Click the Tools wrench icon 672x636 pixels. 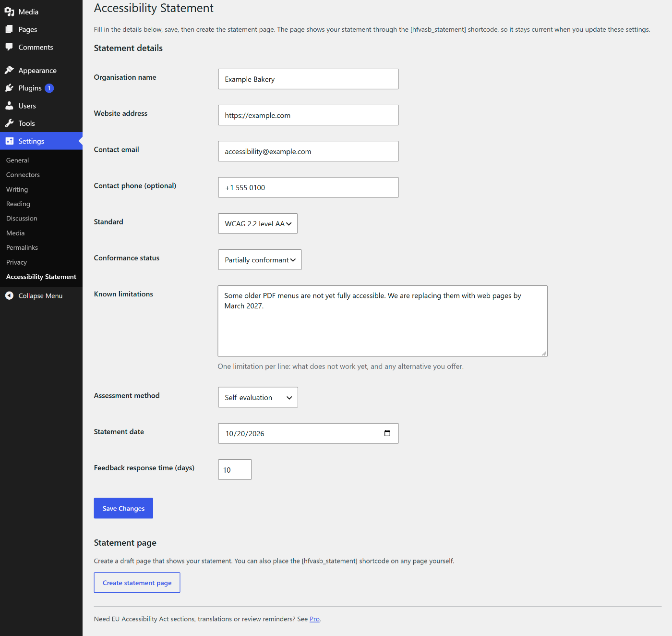pos(9,123)
